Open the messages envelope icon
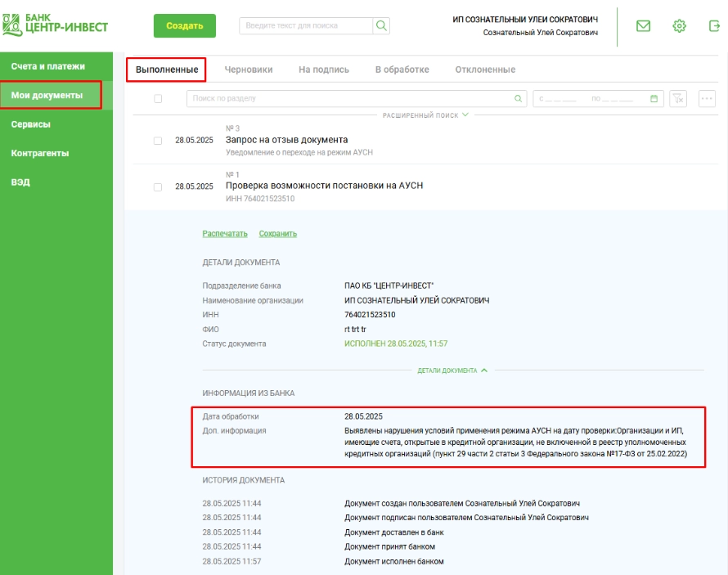This screenshot has height=575, width=728. [x=643, y=26]
